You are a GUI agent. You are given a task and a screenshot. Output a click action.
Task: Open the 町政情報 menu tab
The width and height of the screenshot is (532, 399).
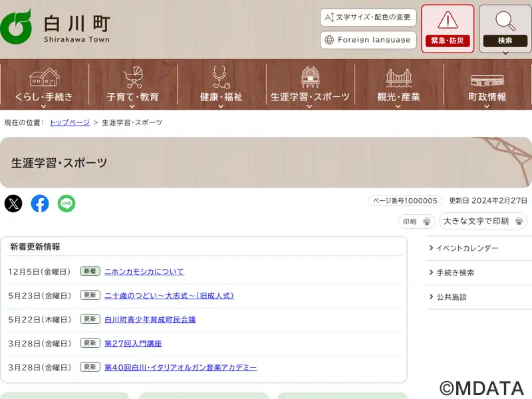(487, 84)
